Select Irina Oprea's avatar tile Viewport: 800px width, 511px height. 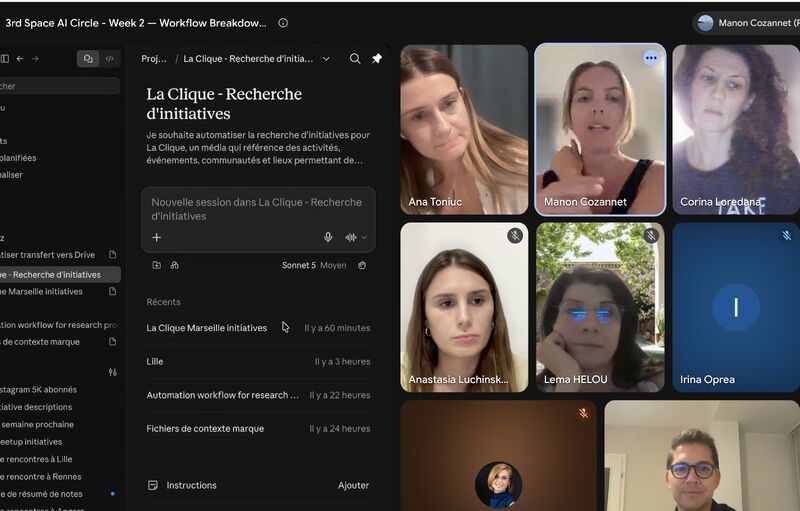coord(736,307)
